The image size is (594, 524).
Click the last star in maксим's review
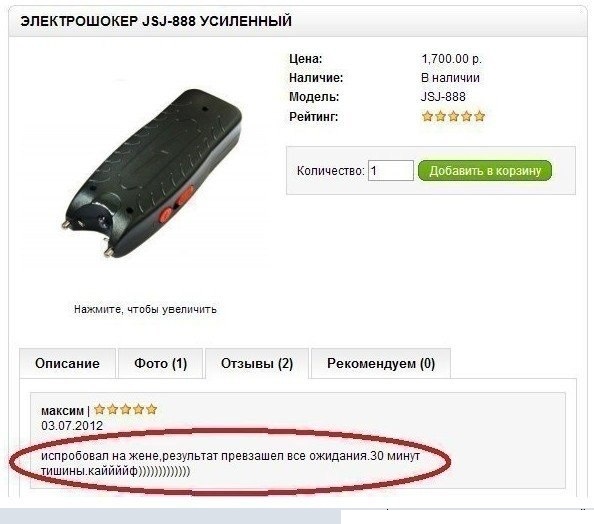tap(152, 409)
